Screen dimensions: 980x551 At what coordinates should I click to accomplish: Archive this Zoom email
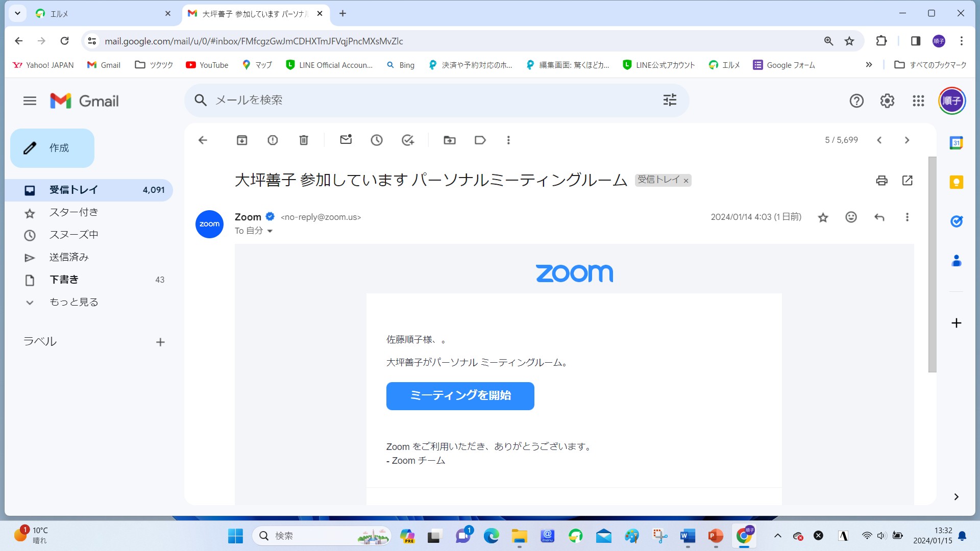242,140
